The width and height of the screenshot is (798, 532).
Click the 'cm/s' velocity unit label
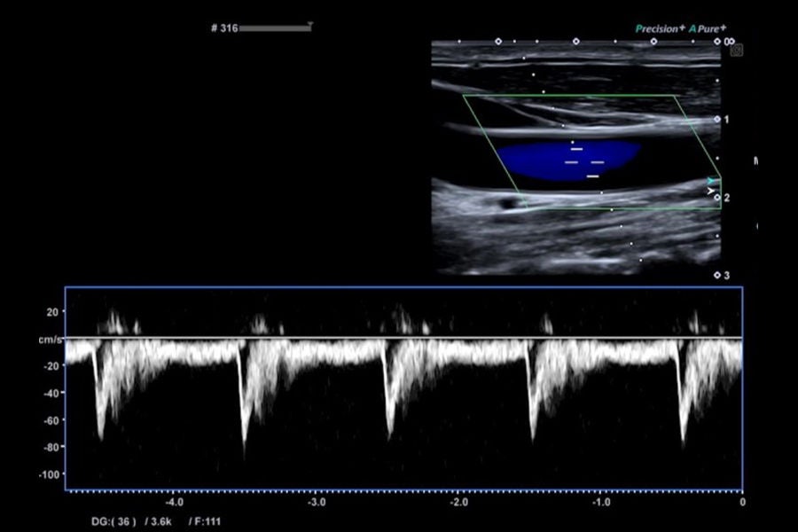click(x=50, y=339)
